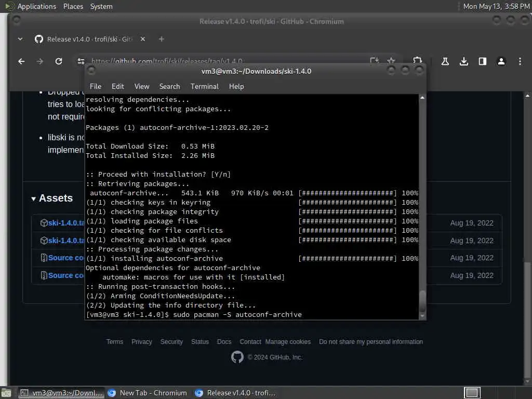The height and width of the screenshot is (399, 532).
Task: Open tab search dropdown chevron
Action: tap(20, 39)
